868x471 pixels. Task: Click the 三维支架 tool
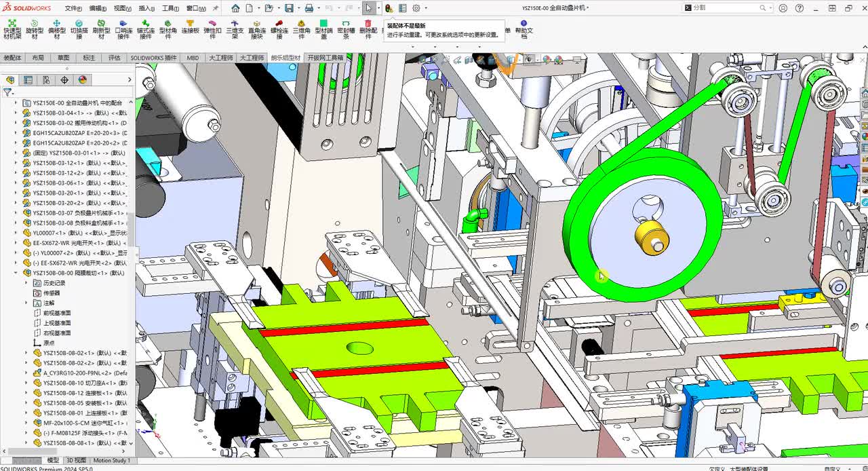coord(235,29)
